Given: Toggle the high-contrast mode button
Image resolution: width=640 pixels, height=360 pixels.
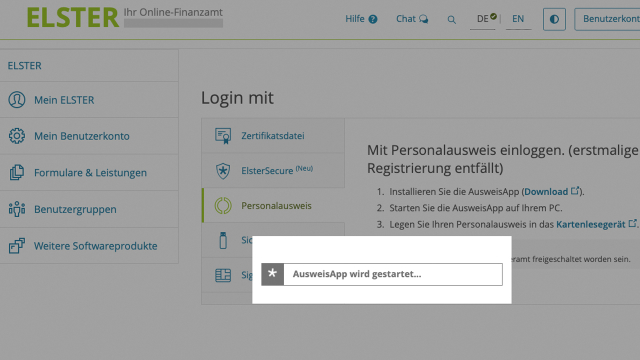Looking at the screenshot, I should click(554, 19).
